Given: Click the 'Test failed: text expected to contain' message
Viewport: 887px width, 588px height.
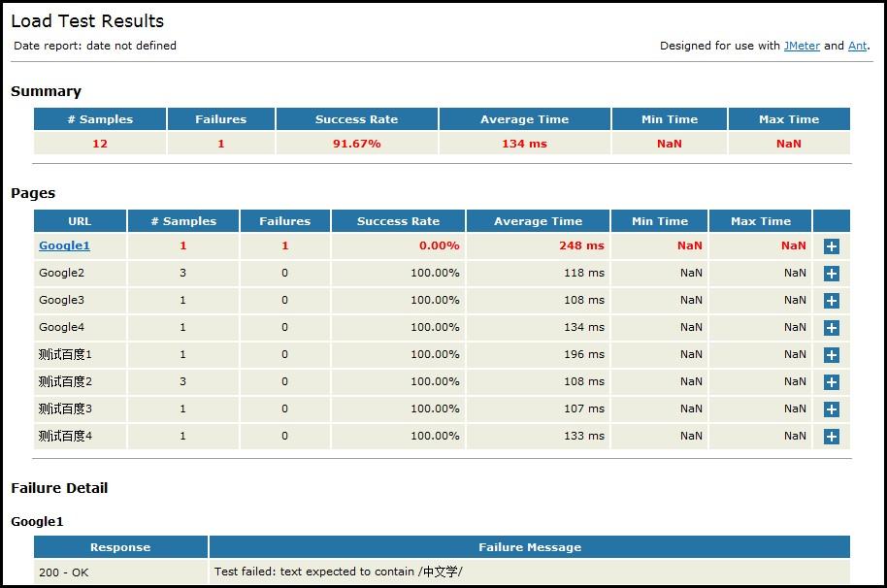Looking at the screenshot, I should tap(339, 572).
